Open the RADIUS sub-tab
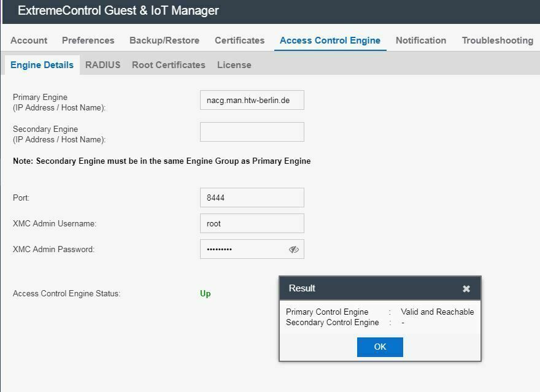540x392 pixels. point(102,65)
